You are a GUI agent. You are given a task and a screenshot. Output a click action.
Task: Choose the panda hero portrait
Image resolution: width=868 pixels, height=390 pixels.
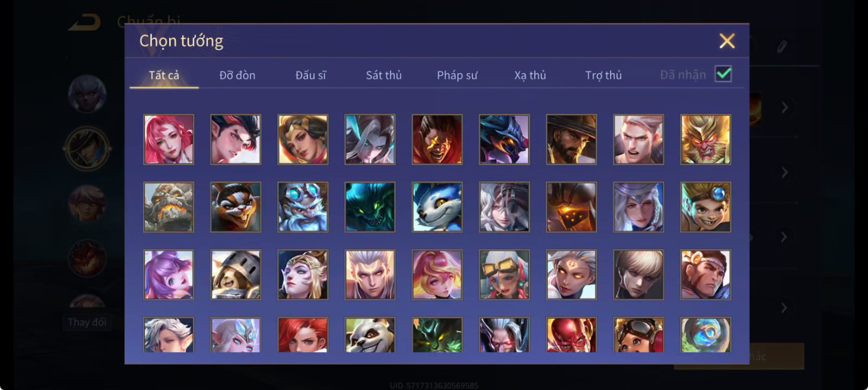pos(370,335)
